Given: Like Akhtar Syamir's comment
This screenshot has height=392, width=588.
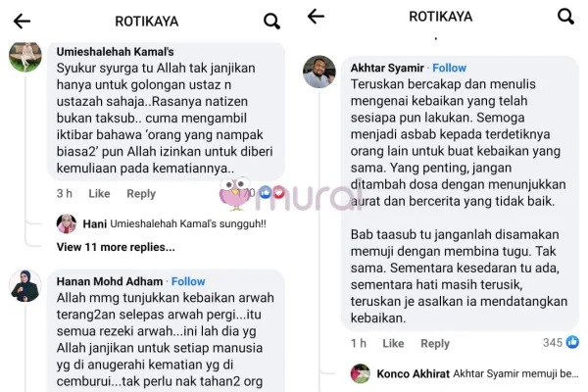Looking at the screenshot, I should pyautogui.click(x=393, y=343).
